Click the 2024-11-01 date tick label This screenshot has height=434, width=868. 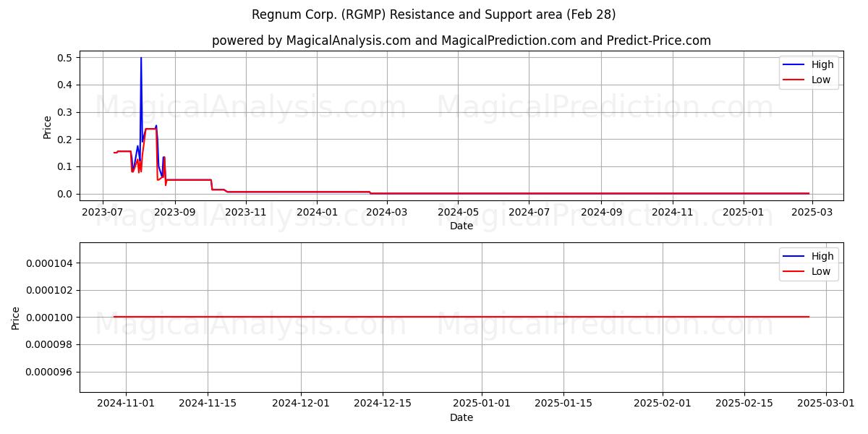126,404
